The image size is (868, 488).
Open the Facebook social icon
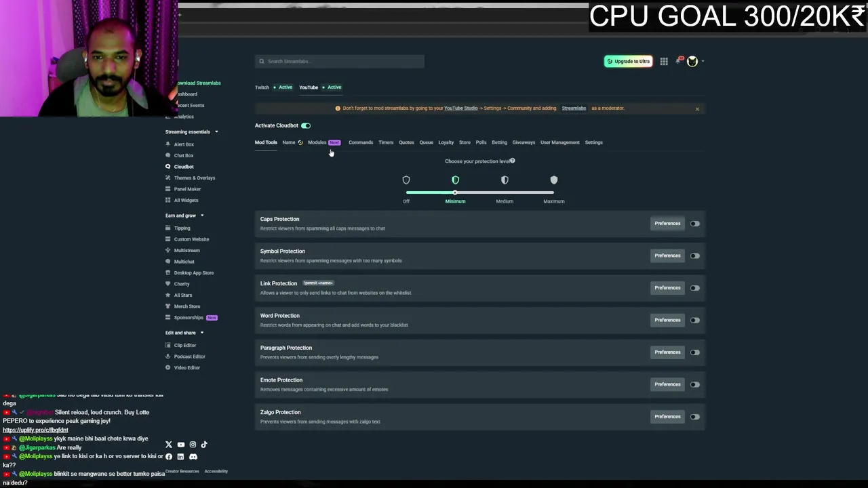169,457
